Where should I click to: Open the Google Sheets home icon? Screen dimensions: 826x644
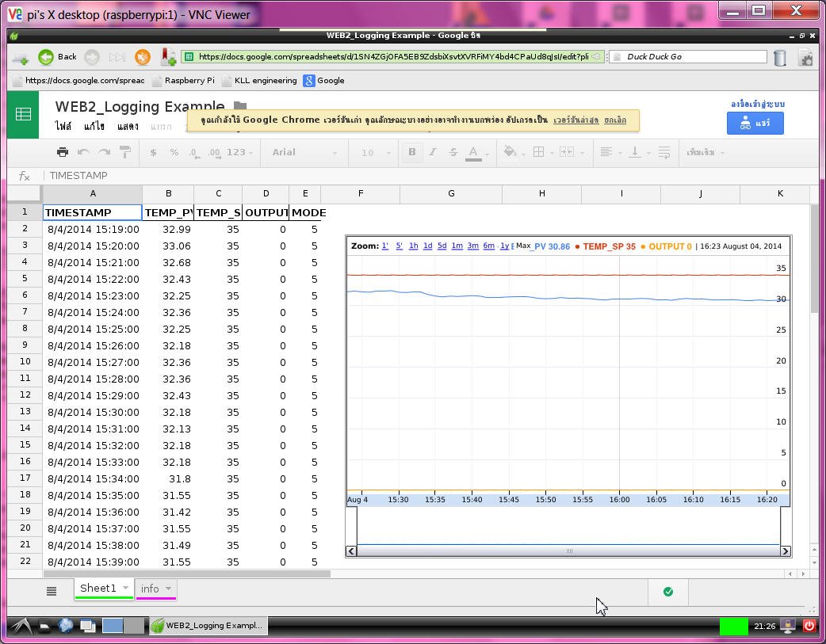[x=23, y=115]
